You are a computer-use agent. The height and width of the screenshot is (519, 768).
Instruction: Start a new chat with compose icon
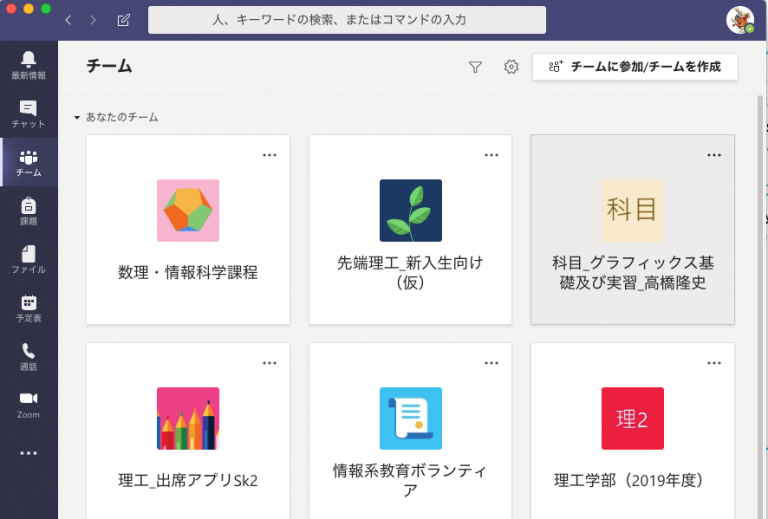coord(123,20)
